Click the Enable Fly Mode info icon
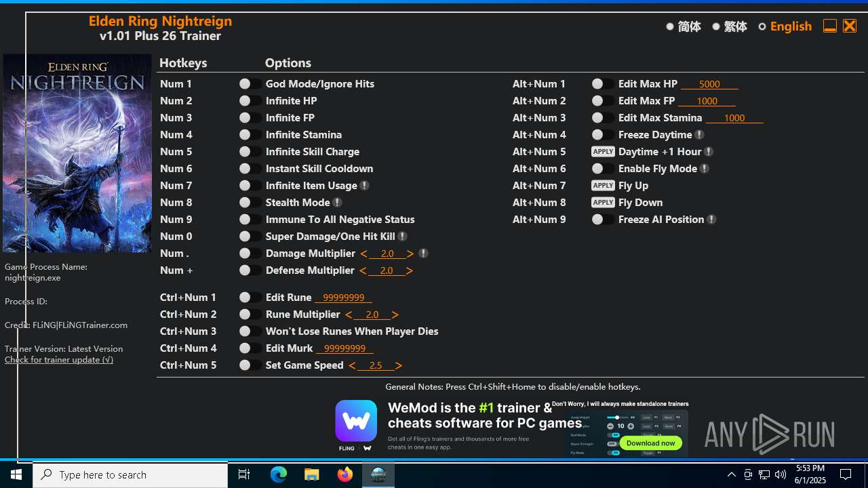This screenshot has height=488, width=868. (x=705, y=169)
